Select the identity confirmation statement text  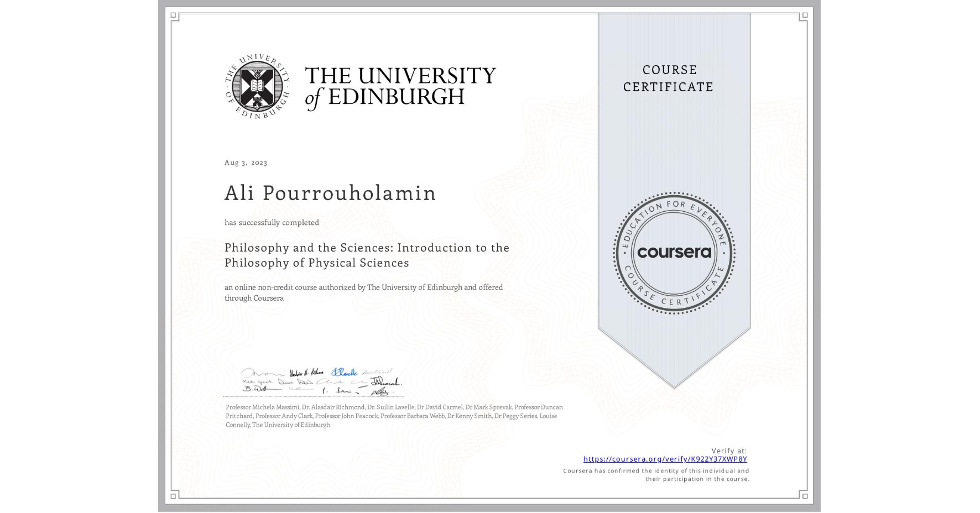[x=655, y=474]
